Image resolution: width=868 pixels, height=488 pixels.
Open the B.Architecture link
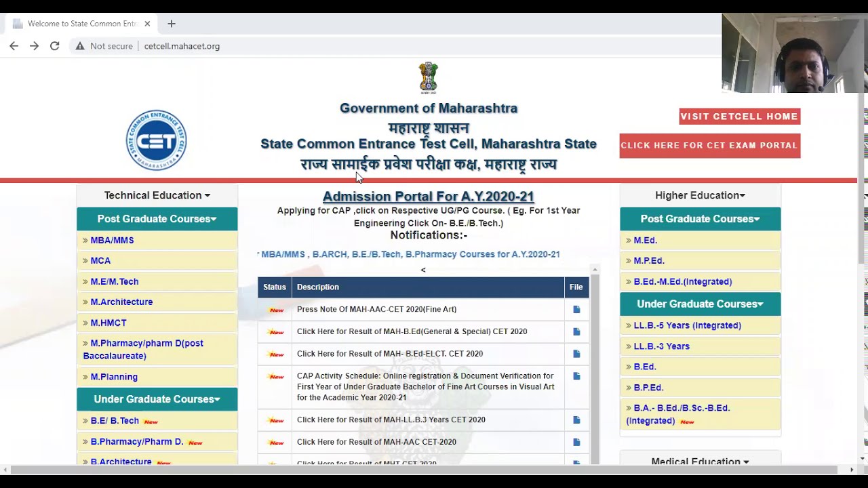coord(121,462)
